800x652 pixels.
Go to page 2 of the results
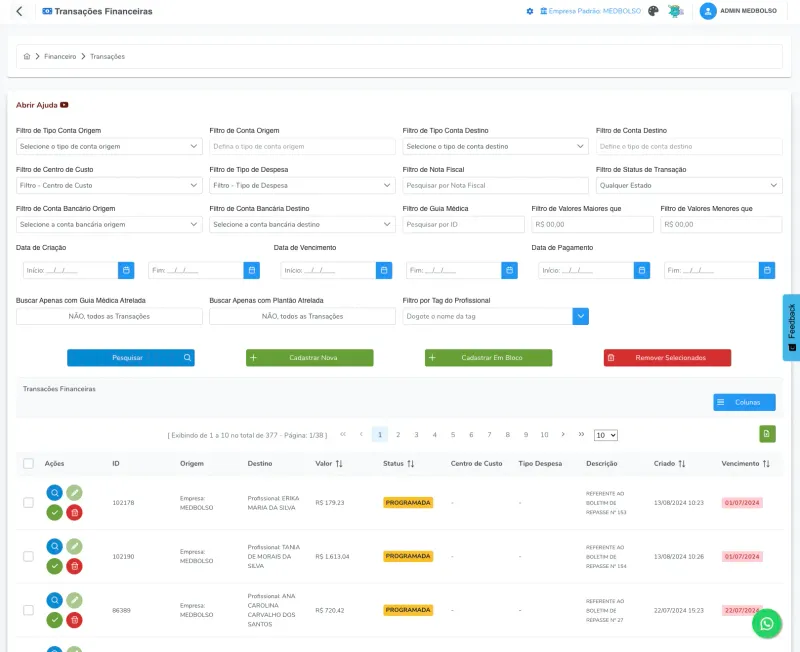pyautogui.click(x=398, y=435)
